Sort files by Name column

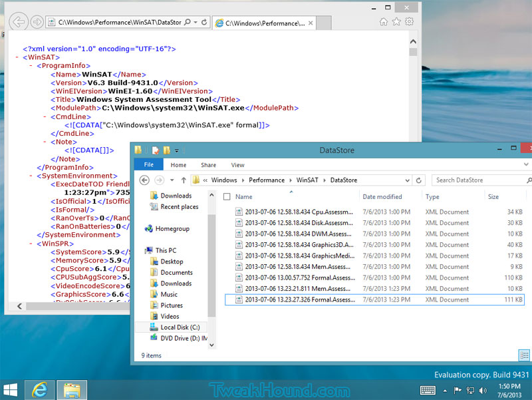[x=244, y=196]
